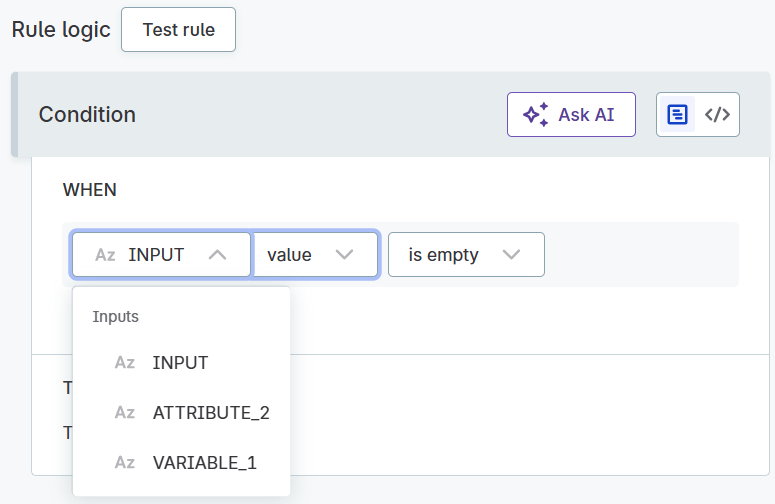Switch to code view editor icon

(x=717, y=115)
